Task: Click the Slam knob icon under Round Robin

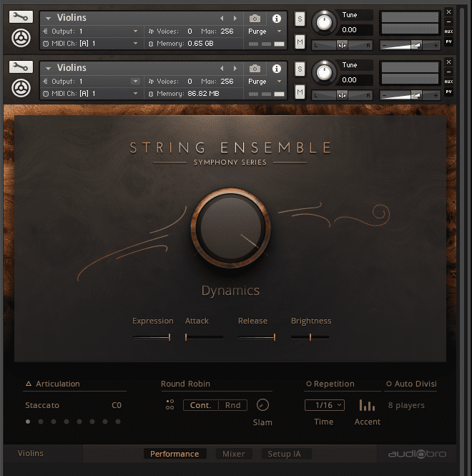Action: click(x=262, y=405)
